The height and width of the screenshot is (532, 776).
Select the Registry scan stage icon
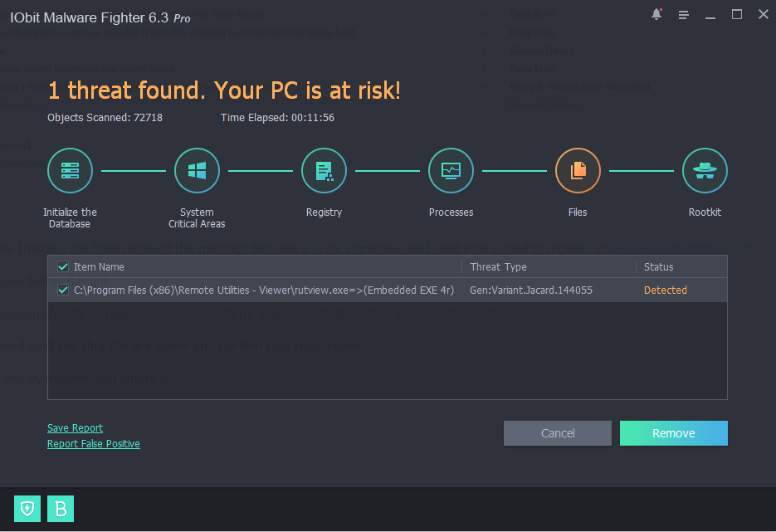(324, 171)
